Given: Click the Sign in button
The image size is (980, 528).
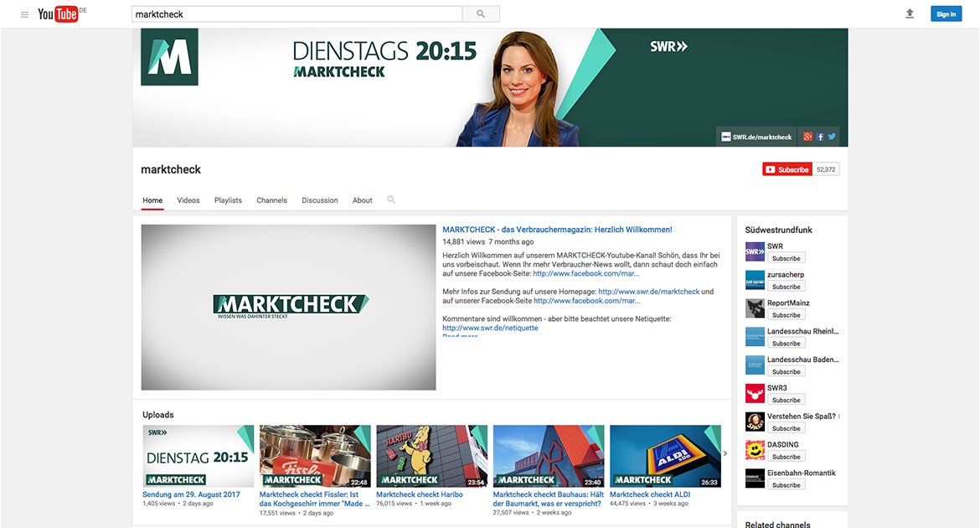Looking at the screenshot, I should 946,13.
